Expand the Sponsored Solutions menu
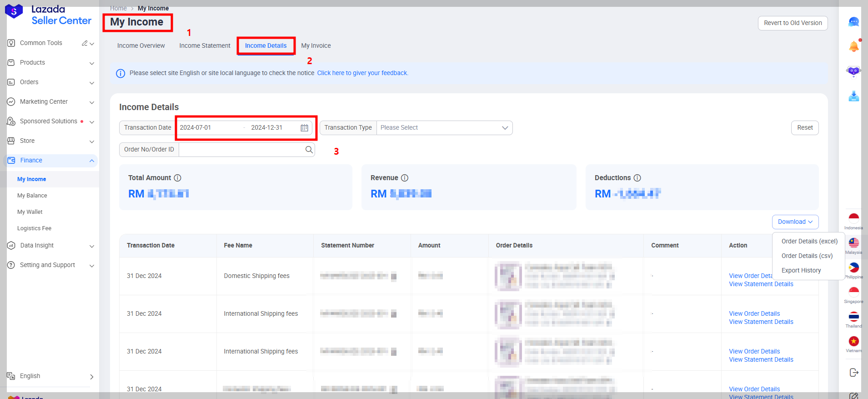Image resolution: width=868 pixels, height=399 pixels. point(92,122)
